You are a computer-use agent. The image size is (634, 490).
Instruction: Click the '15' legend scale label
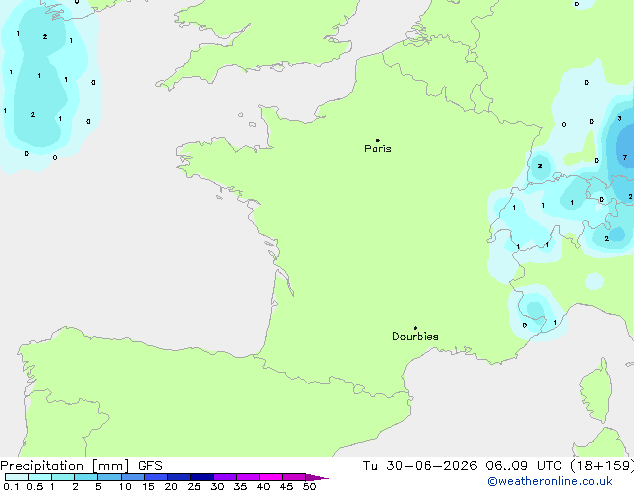pos(148,486)
